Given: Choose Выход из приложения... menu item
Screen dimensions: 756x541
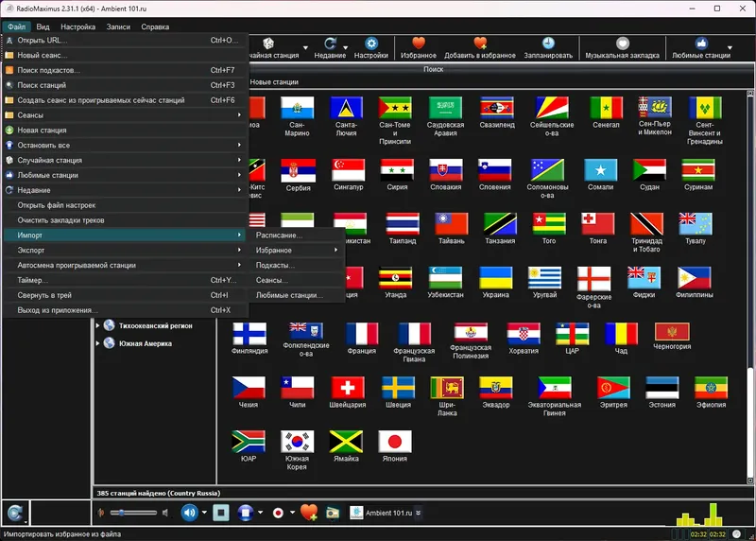Looking at the screenshot, I should [x=125, y=310].
